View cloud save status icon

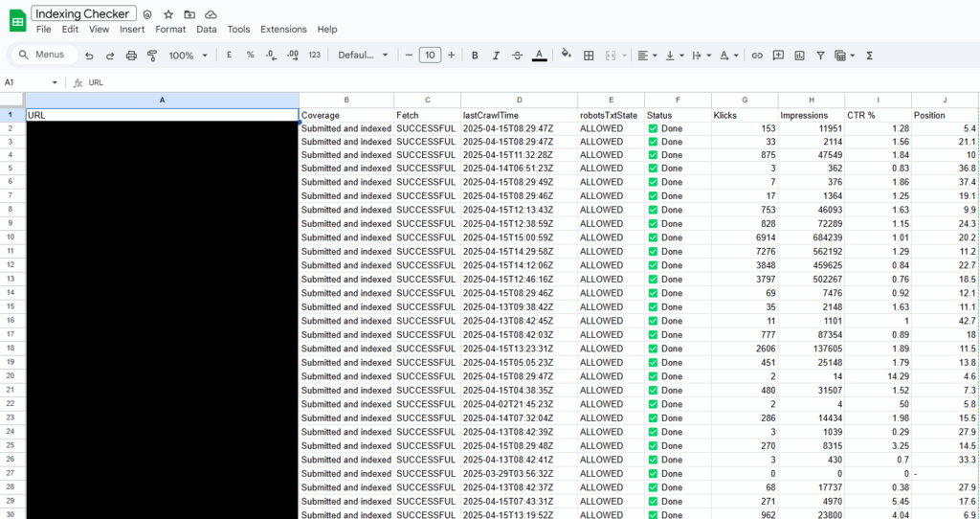coord(211,14)
